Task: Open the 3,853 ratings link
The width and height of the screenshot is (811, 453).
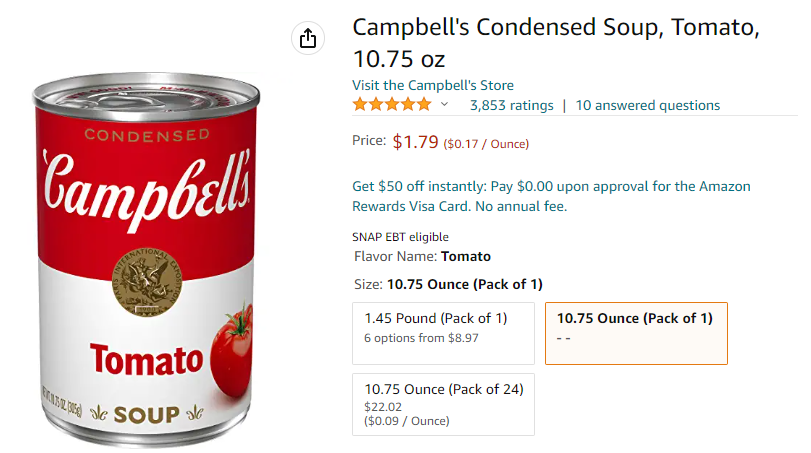Action: [x=511, y=105]
